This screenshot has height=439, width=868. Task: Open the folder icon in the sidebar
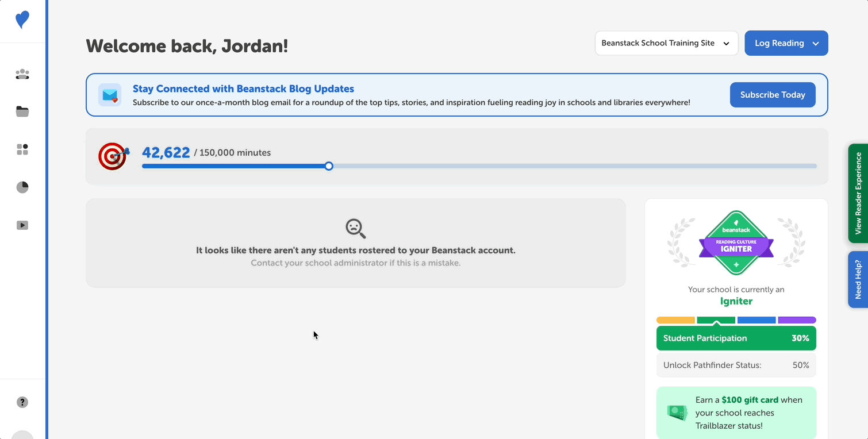click(22, 111)
